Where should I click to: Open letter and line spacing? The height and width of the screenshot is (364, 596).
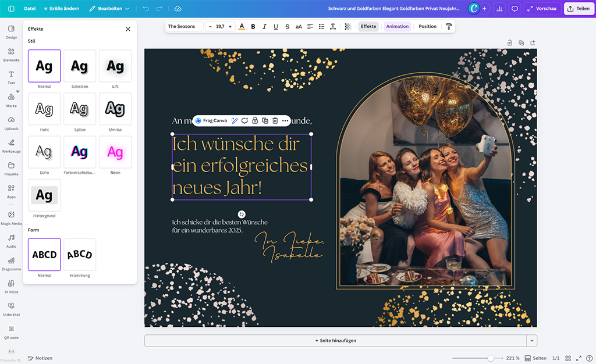click(x=333, y=27)
